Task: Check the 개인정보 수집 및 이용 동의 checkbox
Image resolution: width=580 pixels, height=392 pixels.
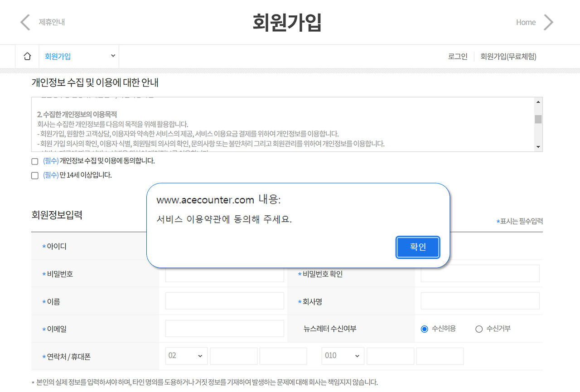Action: pyautogui.click(x=35, y=161)
